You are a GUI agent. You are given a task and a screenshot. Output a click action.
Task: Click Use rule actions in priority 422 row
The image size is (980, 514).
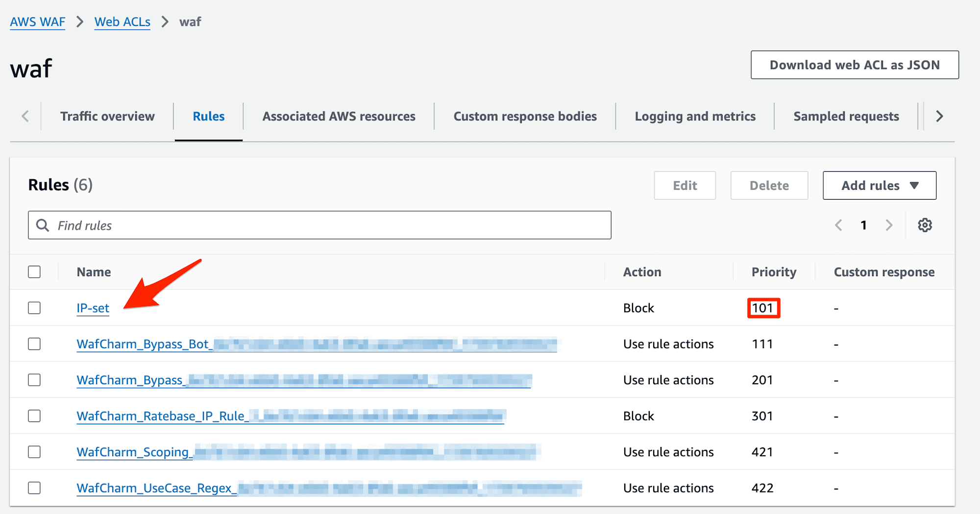(668, 488)
